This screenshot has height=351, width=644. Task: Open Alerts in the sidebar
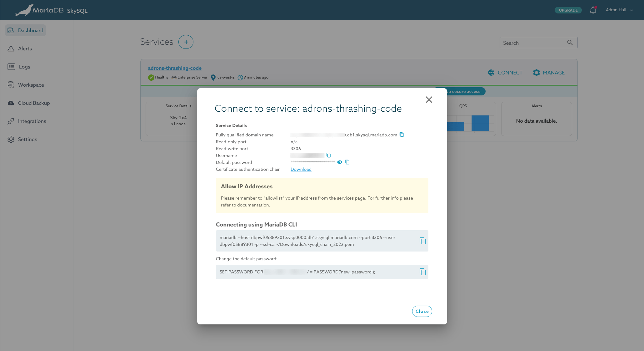pyautogui.click(x=25, y=48)
